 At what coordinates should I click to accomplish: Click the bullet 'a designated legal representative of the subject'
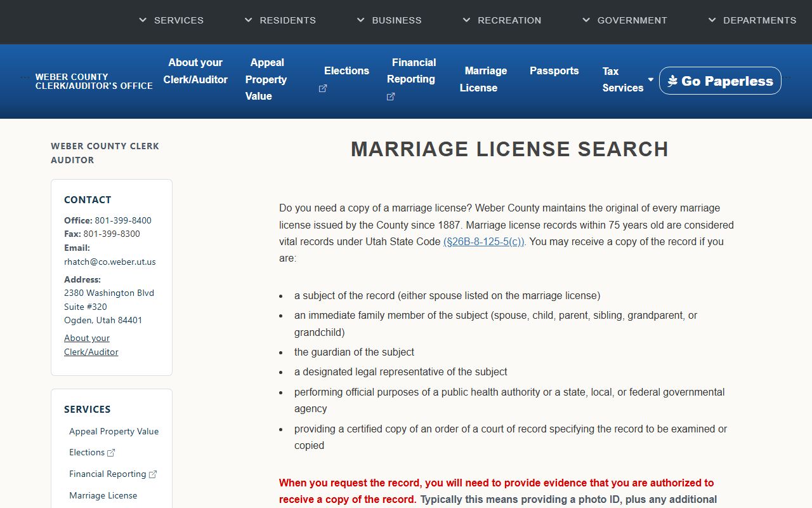click(401, 371)
